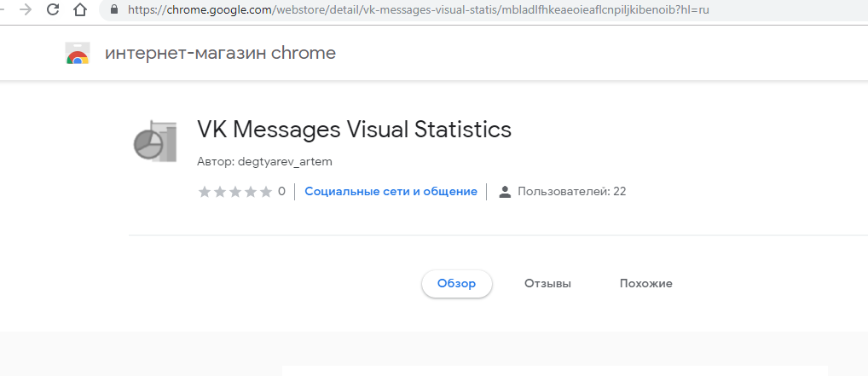Click the rating count 0
This screenshot has height=376, width=868.
tap(281, 192)
